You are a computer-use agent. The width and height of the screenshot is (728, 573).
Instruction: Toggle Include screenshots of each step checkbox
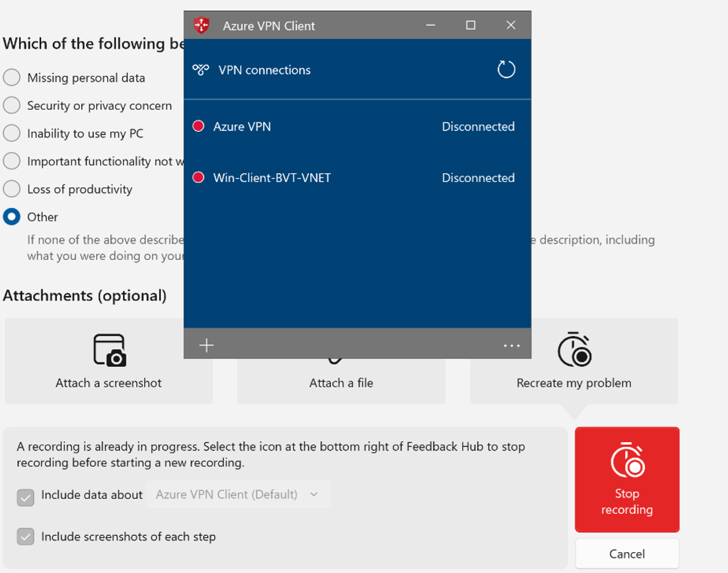point(26,536)
